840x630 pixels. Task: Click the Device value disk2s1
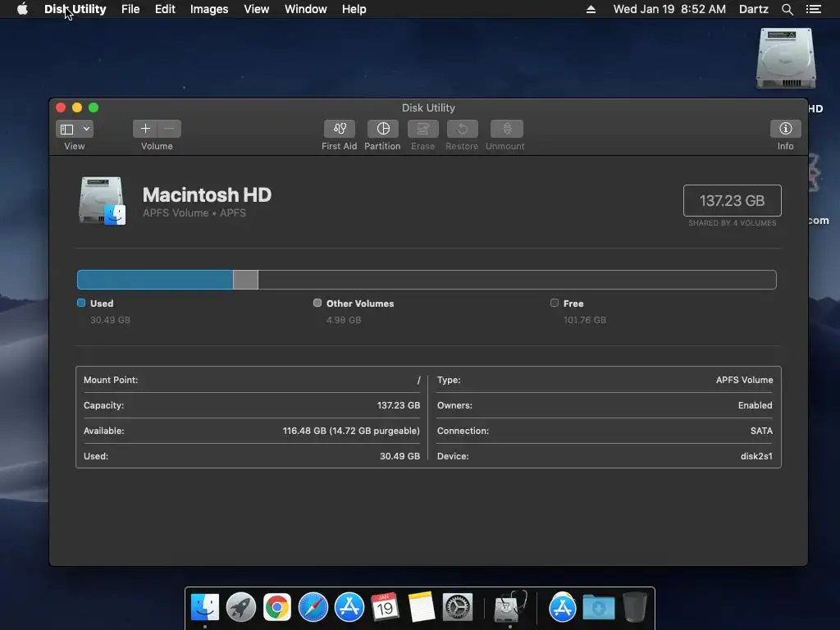[x=756, y=456]
